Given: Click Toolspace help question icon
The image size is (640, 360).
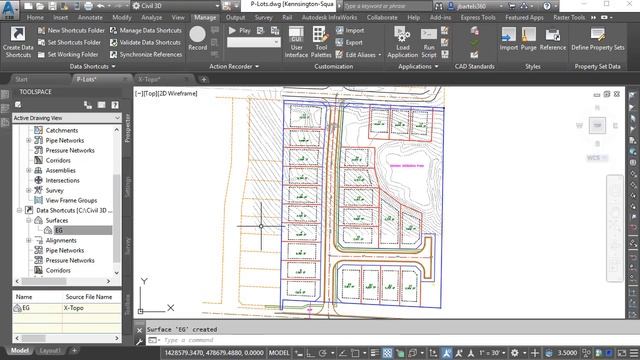Looking at the screenshot, I should click(115, 105).
